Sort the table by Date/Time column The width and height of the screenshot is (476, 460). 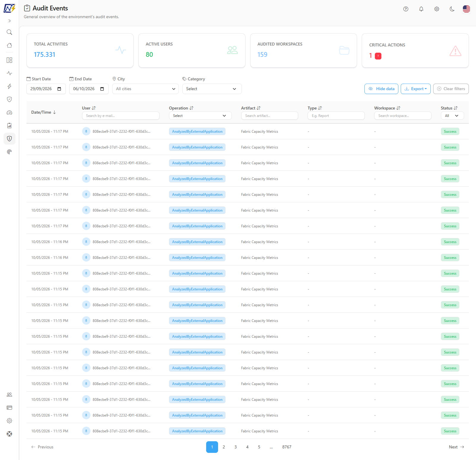point(43,112)
